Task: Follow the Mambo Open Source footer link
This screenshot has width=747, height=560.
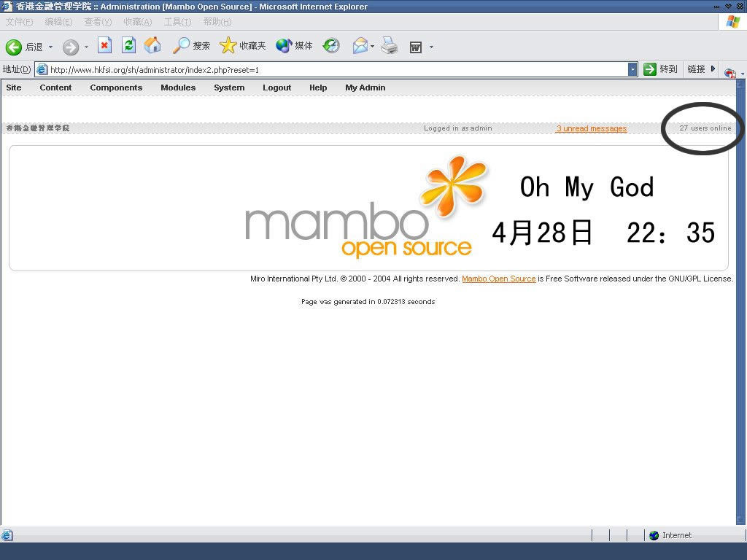Action: pos(499,279)
